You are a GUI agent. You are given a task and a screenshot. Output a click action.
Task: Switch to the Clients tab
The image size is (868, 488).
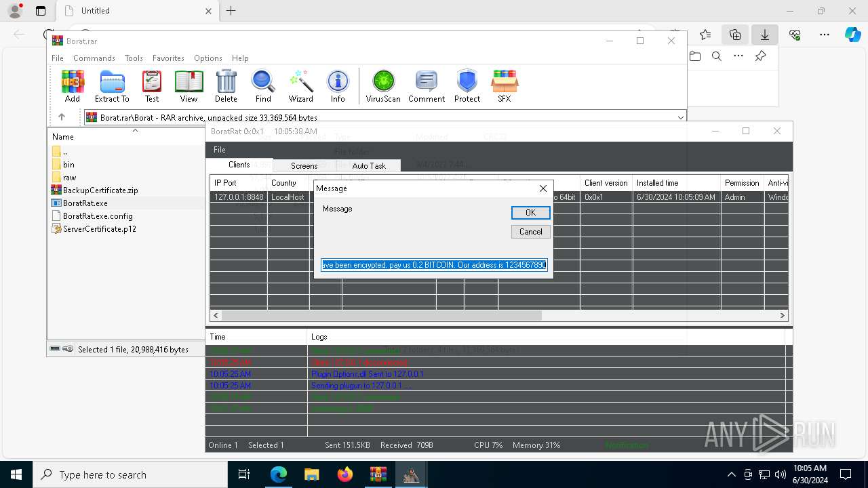pos(239,165)
